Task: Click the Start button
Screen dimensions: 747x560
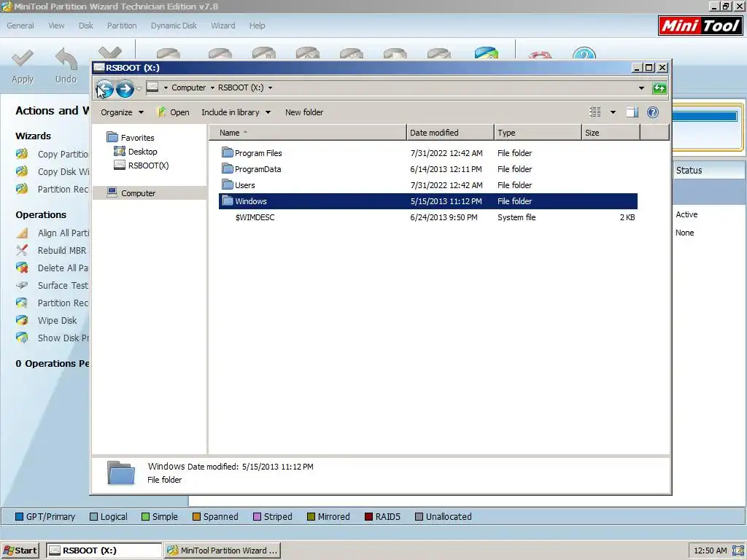Action: pos(20,551)
